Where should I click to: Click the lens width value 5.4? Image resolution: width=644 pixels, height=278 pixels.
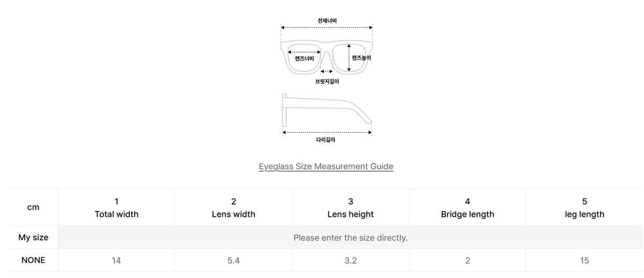pos(233,260)
